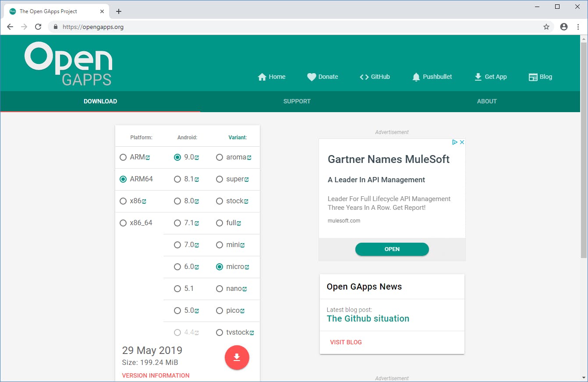Select the x86_64 platform radio button

pos(123,223)
